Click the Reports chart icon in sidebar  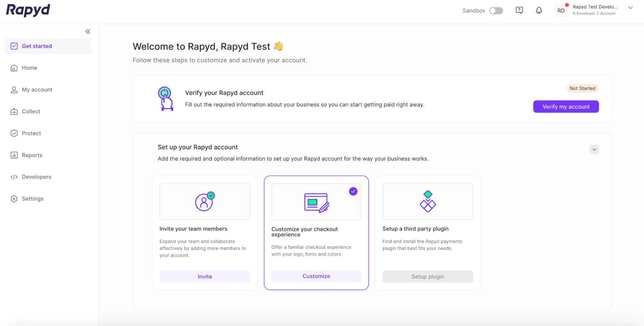pyautogui.click(x=14, y=155)
